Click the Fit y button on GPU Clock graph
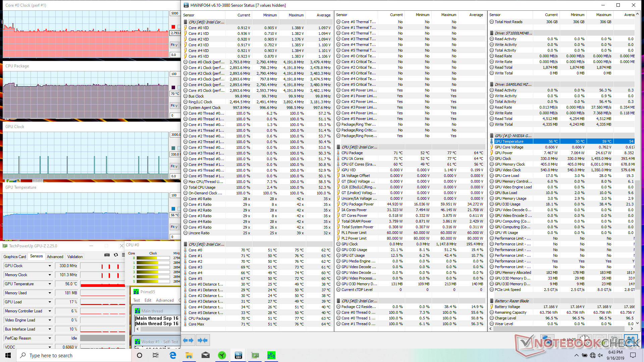 pos(174,166)
